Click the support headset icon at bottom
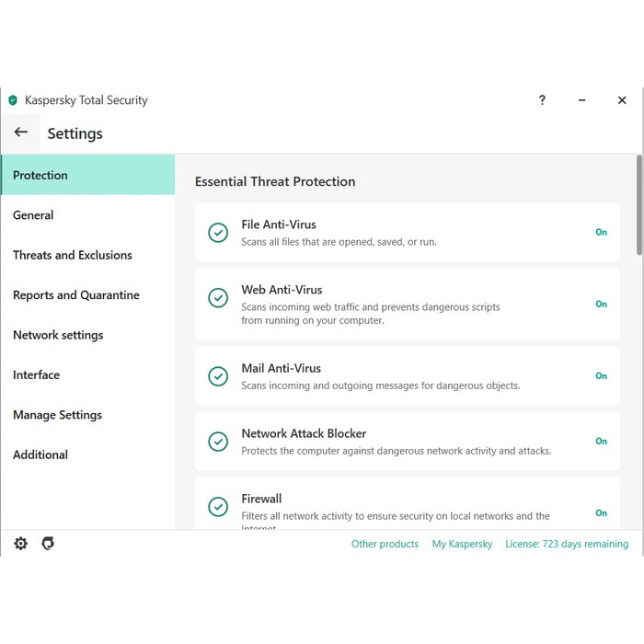 point(48,544)
